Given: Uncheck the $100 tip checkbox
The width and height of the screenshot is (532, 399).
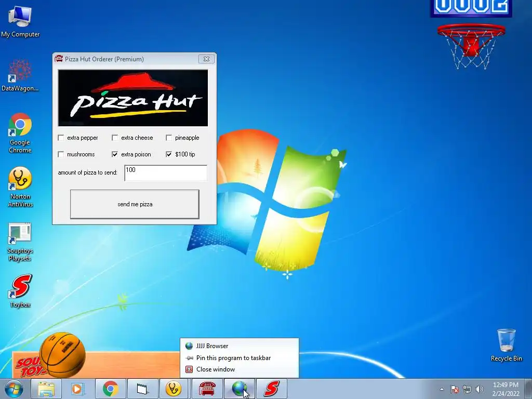Looking at the screenshot, I should click(169, 154).
